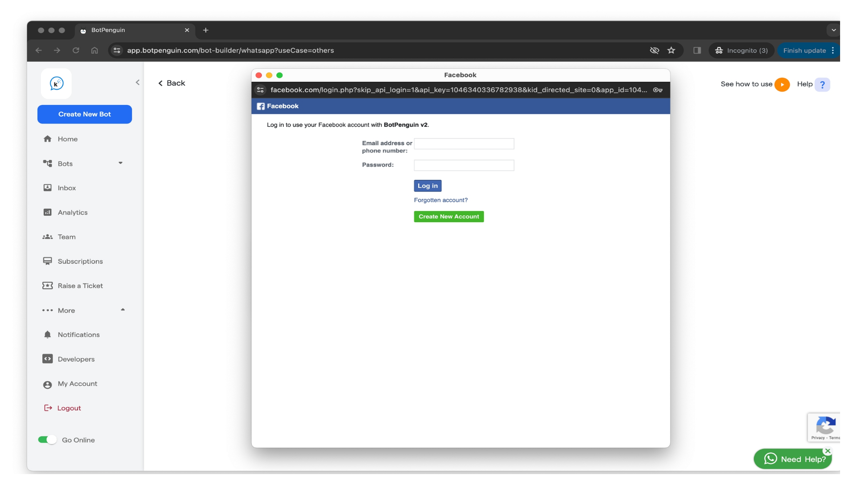The width and height of the screenshot is (868, 502).
Task: Open site information icon in address bar
Action: [117, 50]
